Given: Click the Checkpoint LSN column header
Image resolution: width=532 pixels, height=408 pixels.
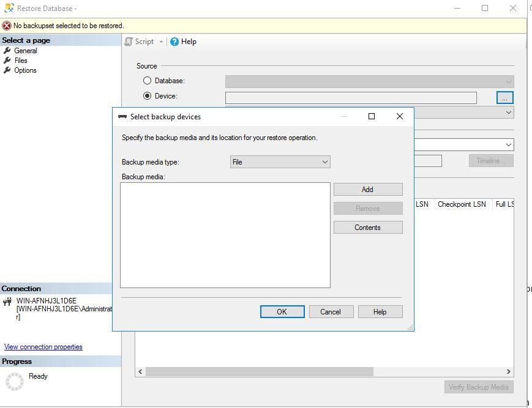Looking at the screenshot, I should pos(462,204).
